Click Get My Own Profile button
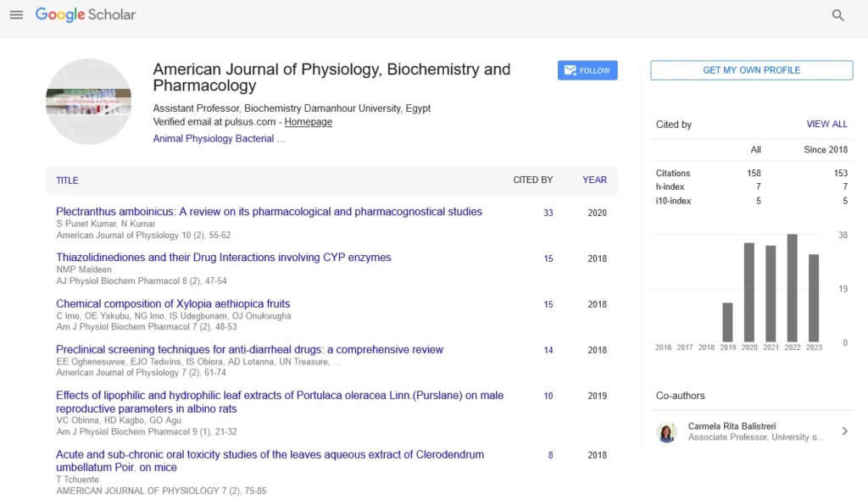This screenshot has width=868, height=500. click(x=751, y=70)
